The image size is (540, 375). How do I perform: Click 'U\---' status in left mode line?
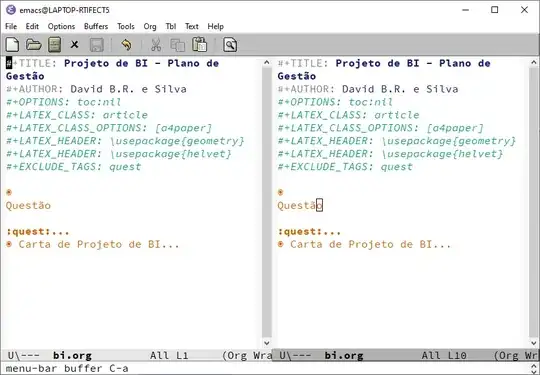(23, 356)
